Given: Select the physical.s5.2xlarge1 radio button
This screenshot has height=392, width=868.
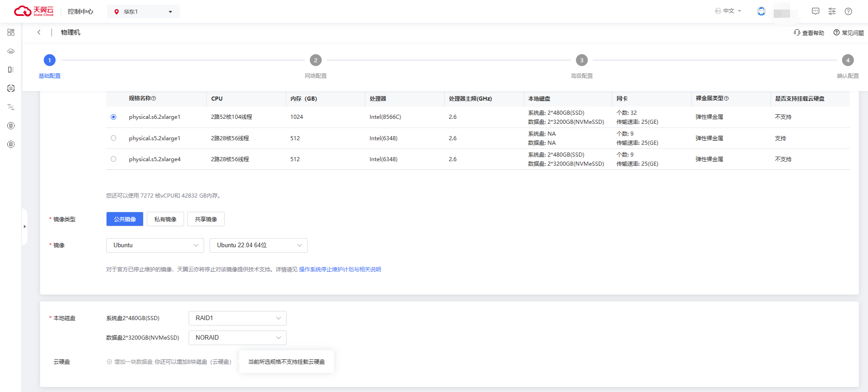Looking at the screenshot, I should pos(113,138).
